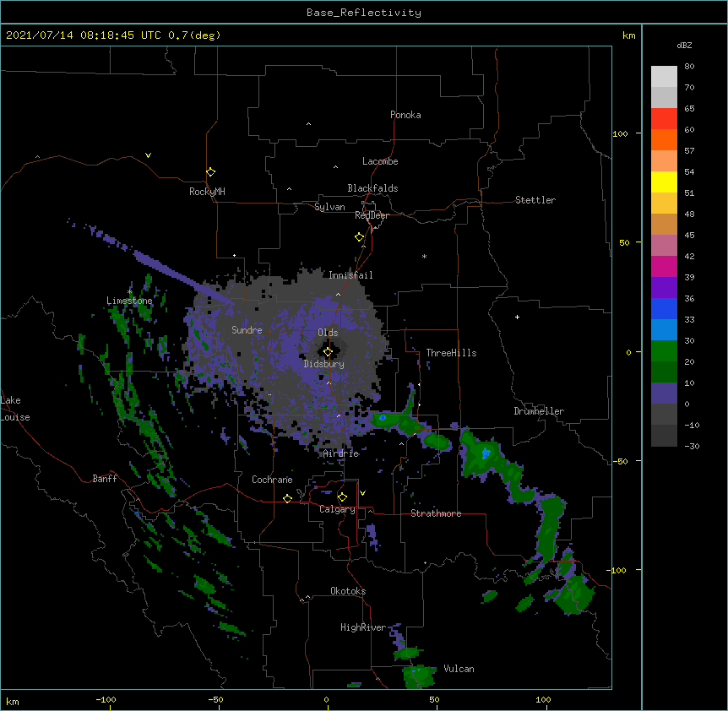The width and height of the screenshot is (728, 711).
Task: Click the Okotoks city label
Action: pos(348,591)
